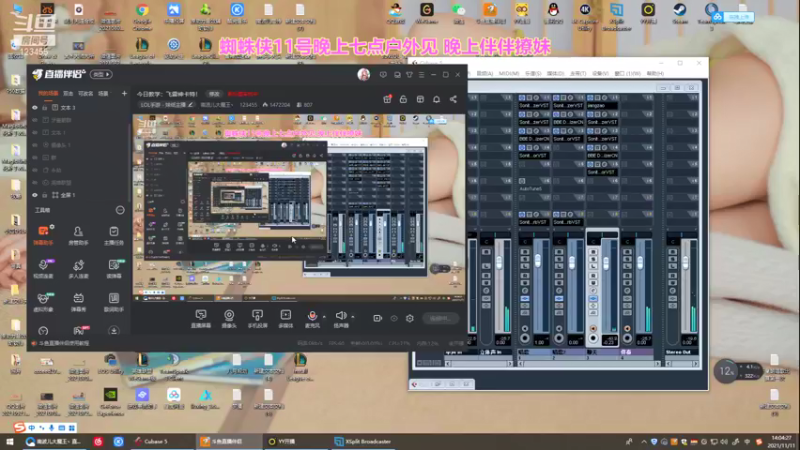
Task: Click the 扬声器 speaker icon
Action: pos(340,316)
